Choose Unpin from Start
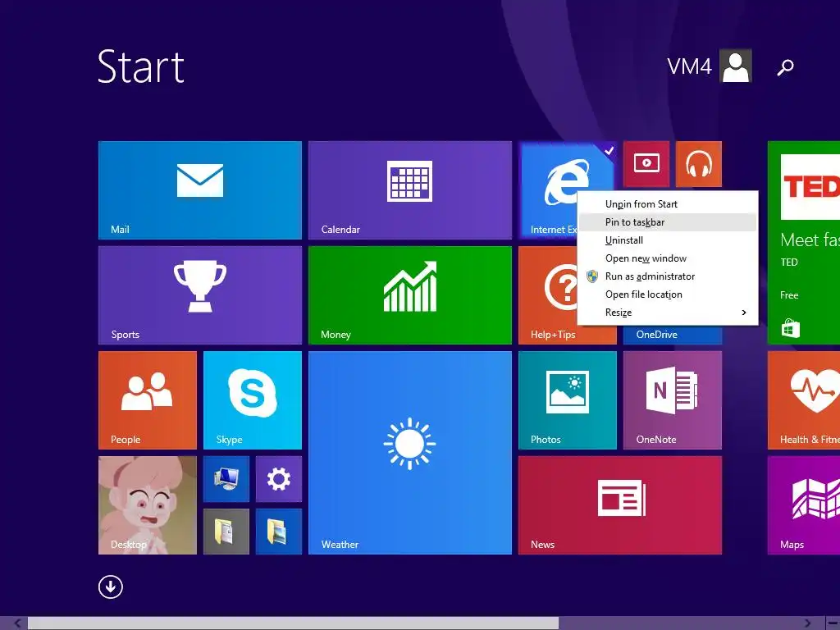 click(668, 204)
